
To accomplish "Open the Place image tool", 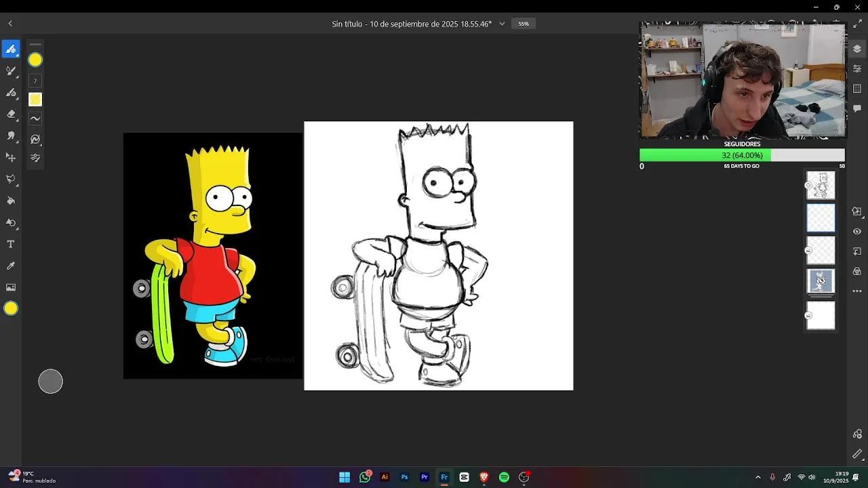I will tap(11, 287).
